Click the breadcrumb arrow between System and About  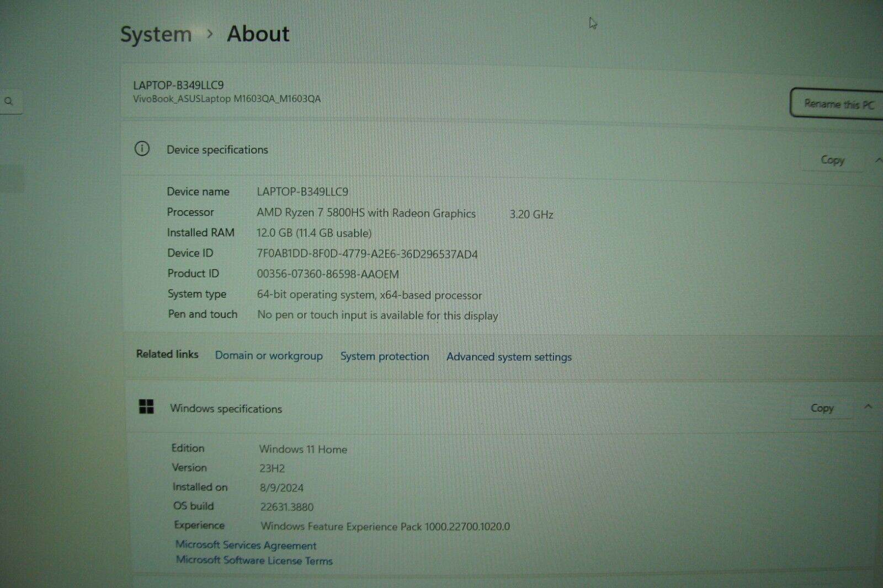coord(210,34)
